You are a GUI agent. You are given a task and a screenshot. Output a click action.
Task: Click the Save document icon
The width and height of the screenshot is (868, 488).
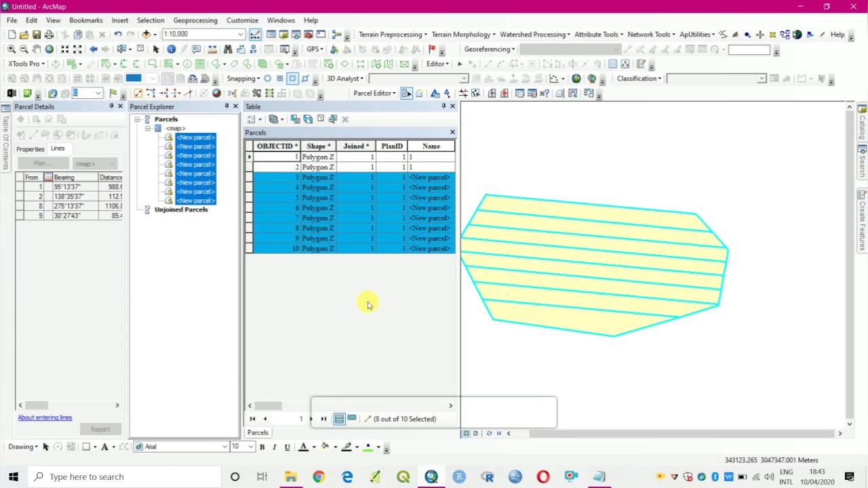[x=37, y=35]
